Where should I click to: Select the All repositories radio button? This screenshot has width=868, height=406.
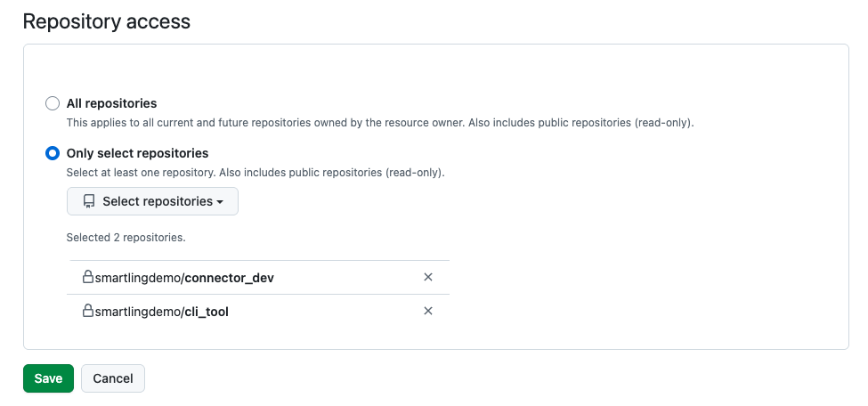pyautogui.click(x=53, y=103)
